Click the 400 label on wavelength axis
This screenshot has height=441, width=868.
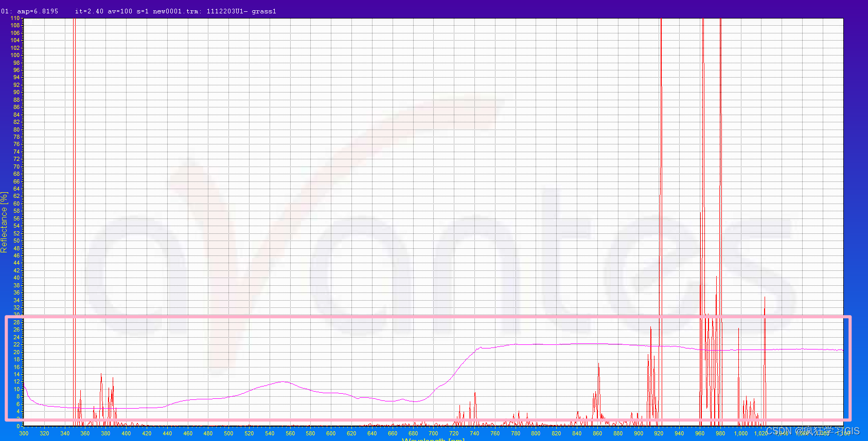[x=126, y=433]
